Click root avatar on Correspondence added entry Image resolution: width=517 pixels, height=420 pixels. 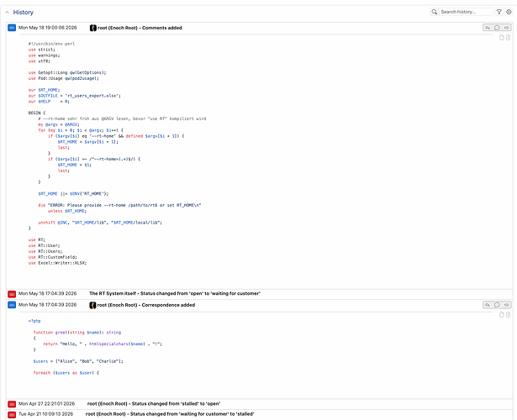pyautogui.click(x=92, y=305)
